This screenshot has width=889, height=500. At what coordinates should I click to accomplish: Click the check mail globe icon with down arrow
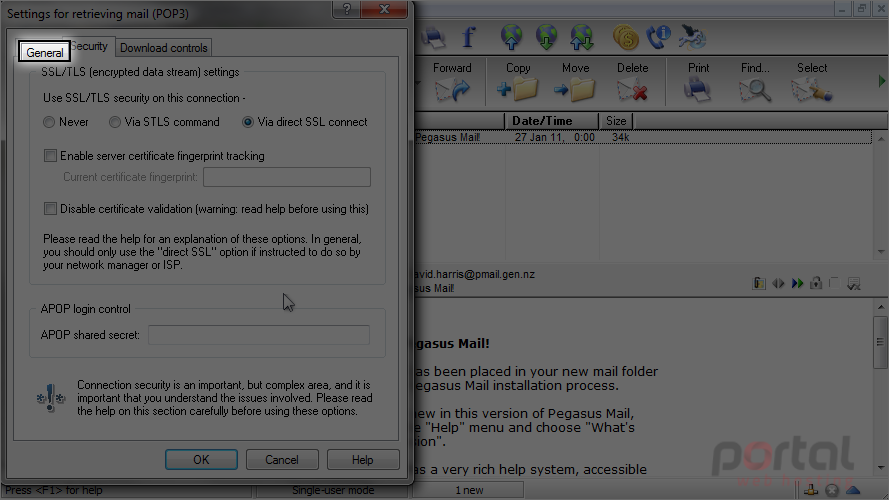pyautogui.click(x=547, y=37)
